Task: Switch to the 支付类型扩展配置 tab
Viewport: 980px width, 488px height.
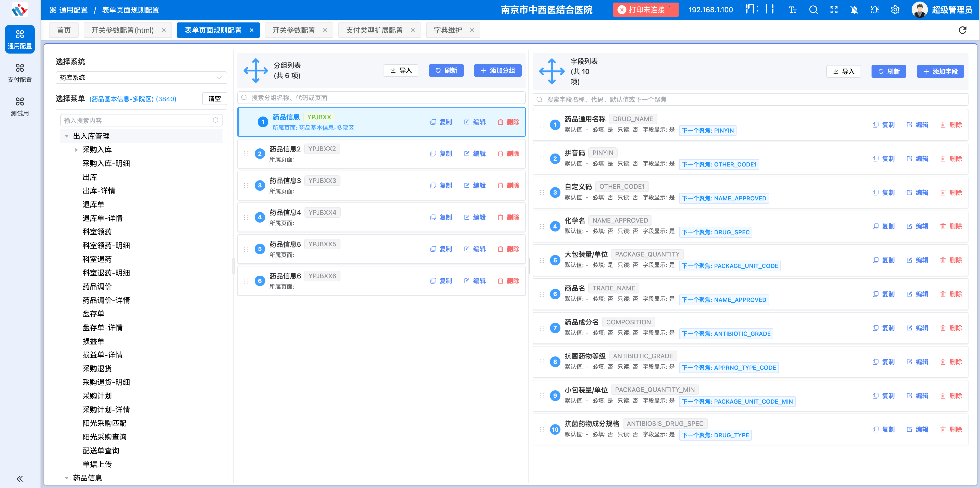Action: point(375,30)
